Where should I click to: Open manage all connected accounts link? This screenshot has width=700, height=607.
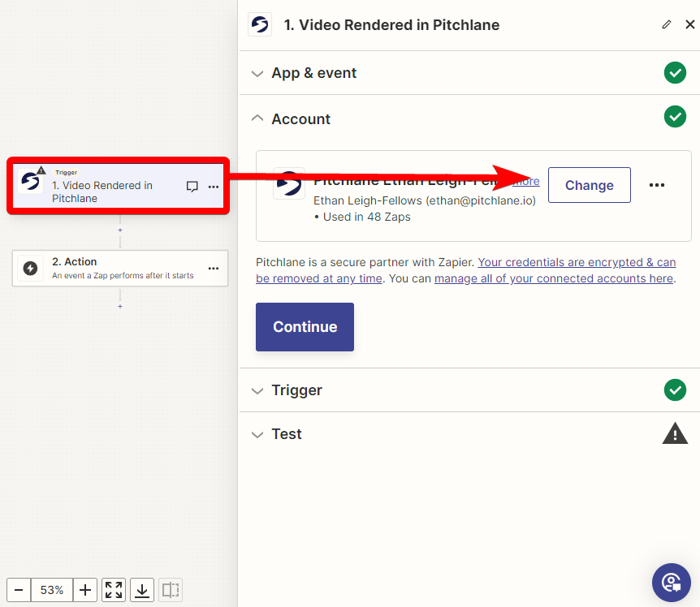[x=554, y=278]
